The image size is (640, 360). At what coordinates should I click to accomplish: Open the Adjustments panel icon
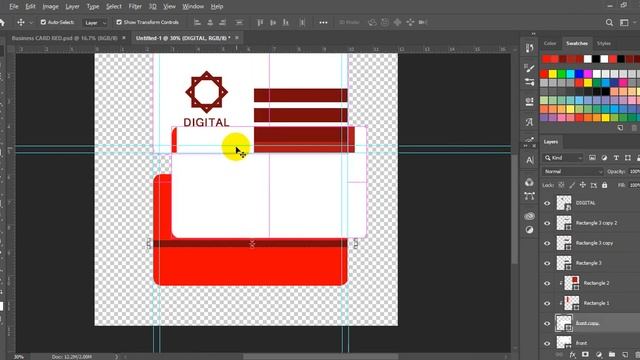pos(529,230)
